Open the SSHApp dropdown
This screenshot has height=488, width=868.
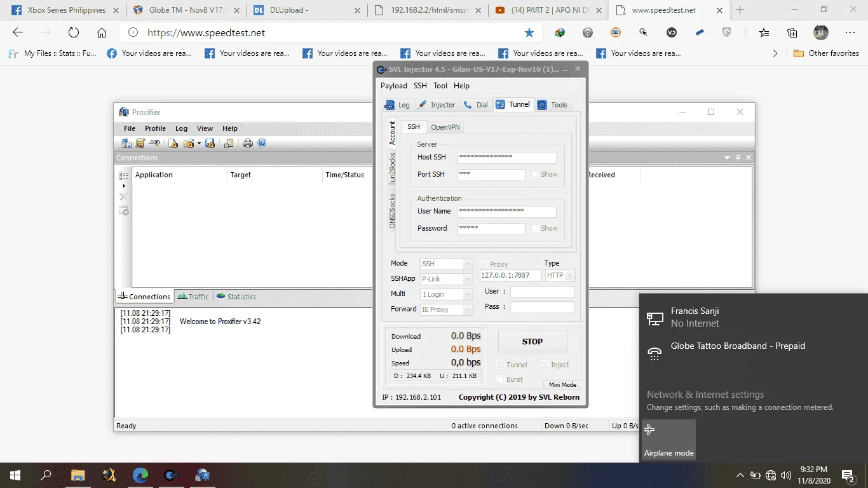pyautogui.click(x=446, y=279)
